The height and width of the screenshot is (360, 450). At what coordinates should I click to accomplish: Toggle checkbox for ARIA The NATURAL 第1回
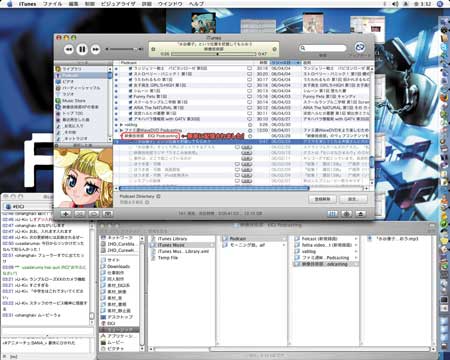[x=131, y=108]
